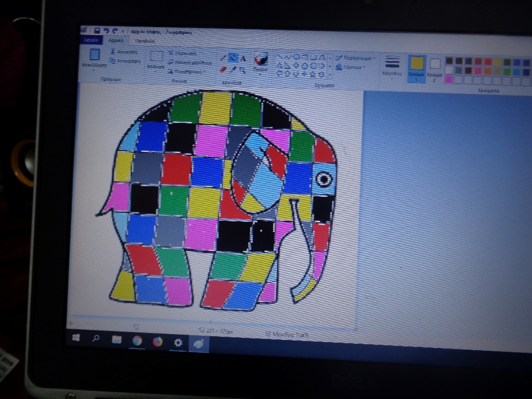
Task: Launch Google Chrome from the taskbar
Action: 137,340
